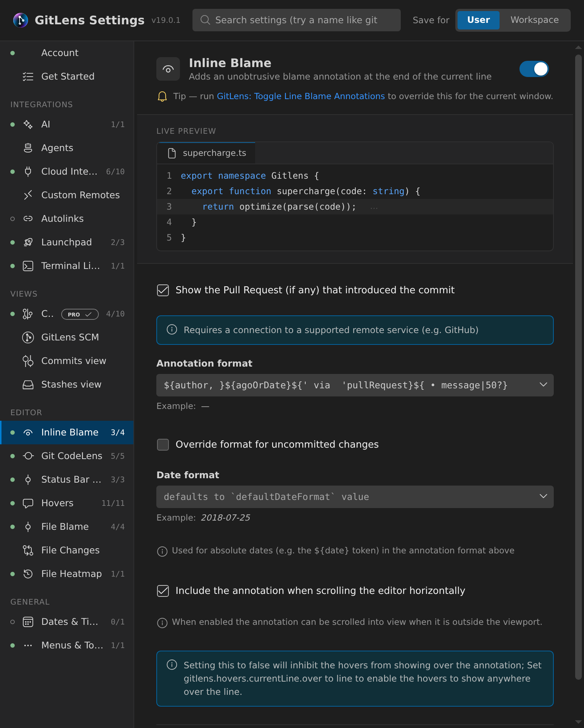Open GitLens: Toggle Line Blame Annotations link
Screen dimensions: 584x728
pyautogui.click(x=301, y=96)
